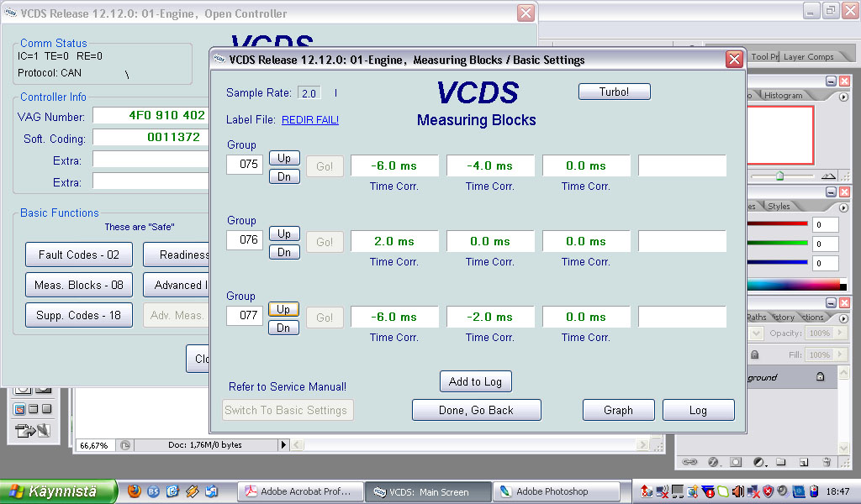Click the new layer group folder icon
Viewport: 861px width, 504px height.
[x=781, y=462]
